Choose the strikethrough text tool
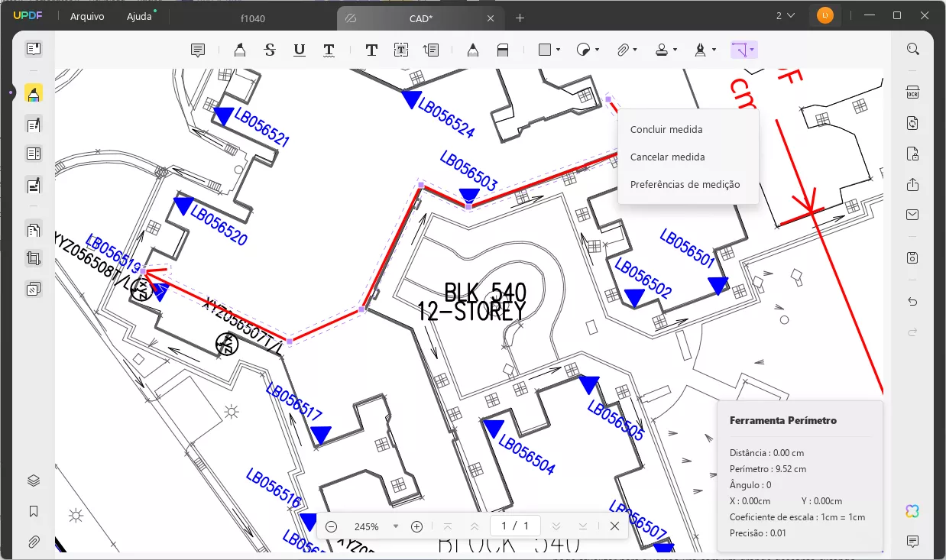The image size is (946, 560). coord(270,50)
